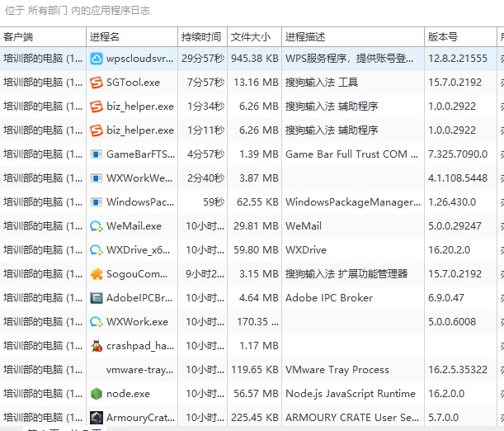Sort by the 进程描述 column header
Screen dimensions: 504x431
click(353, 37)
